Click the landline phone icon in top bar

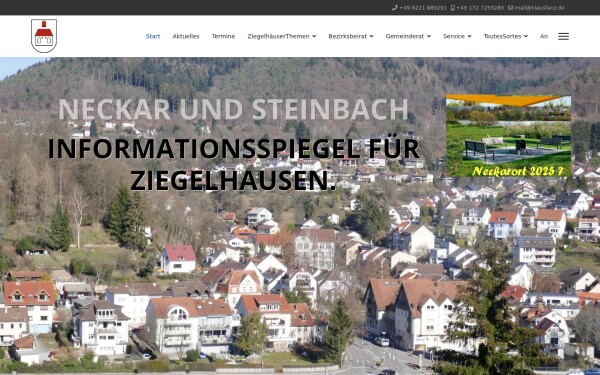395,8
